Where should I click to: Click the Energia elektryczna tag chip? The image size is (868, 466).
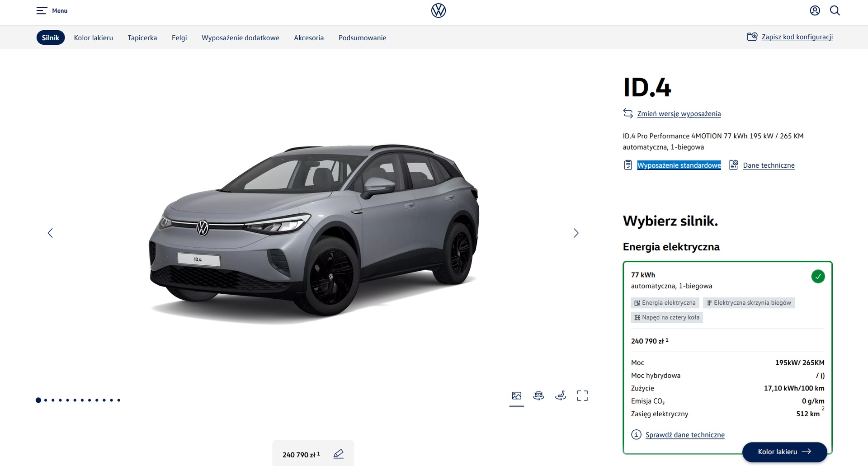point(665,303)
